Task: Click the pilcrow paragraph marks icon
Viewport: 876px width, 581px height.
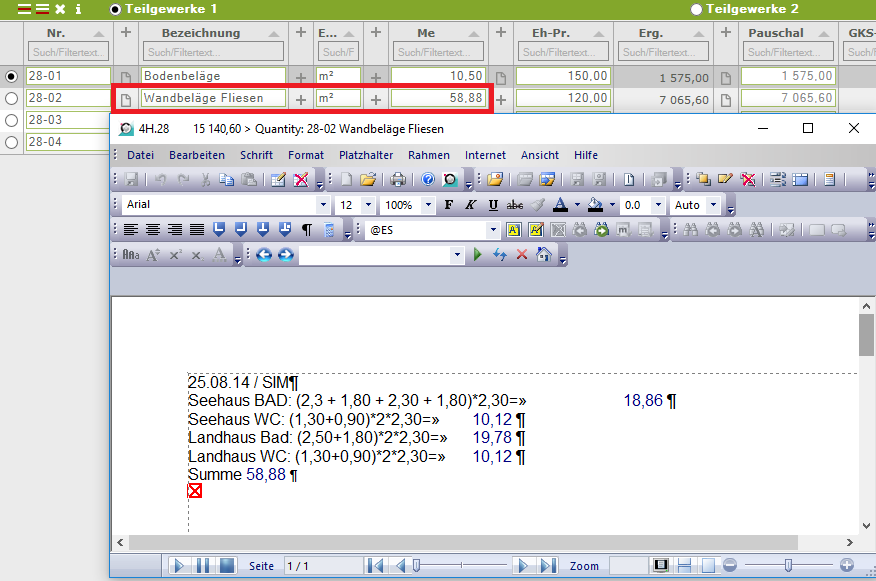Action: [x=307, y=230]
